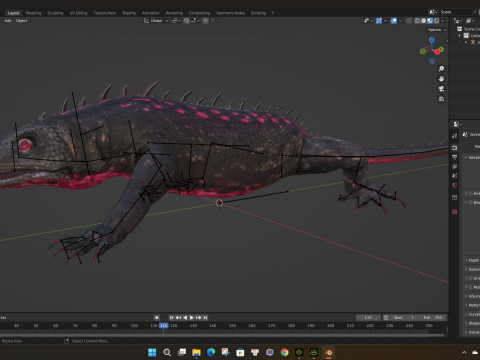
Task: Open the Render properties tab icon
Action: [455, 147]
